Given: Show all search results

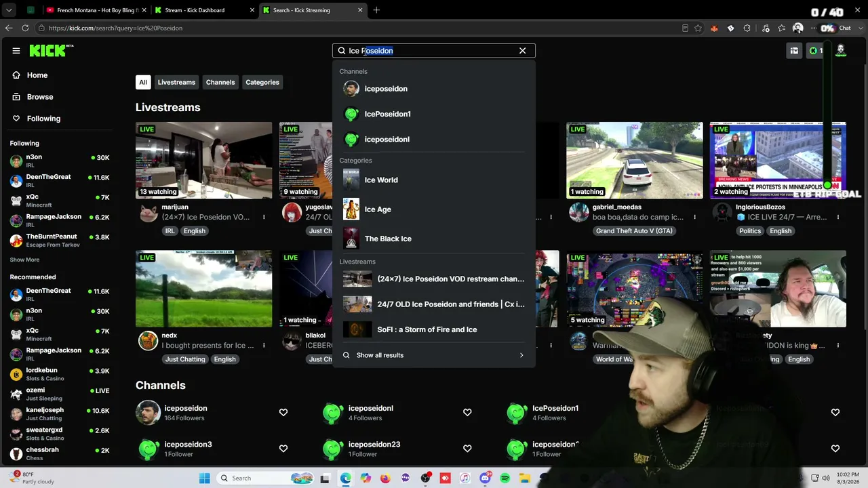Looking at the screenshot, I should (x=434, y=355).
